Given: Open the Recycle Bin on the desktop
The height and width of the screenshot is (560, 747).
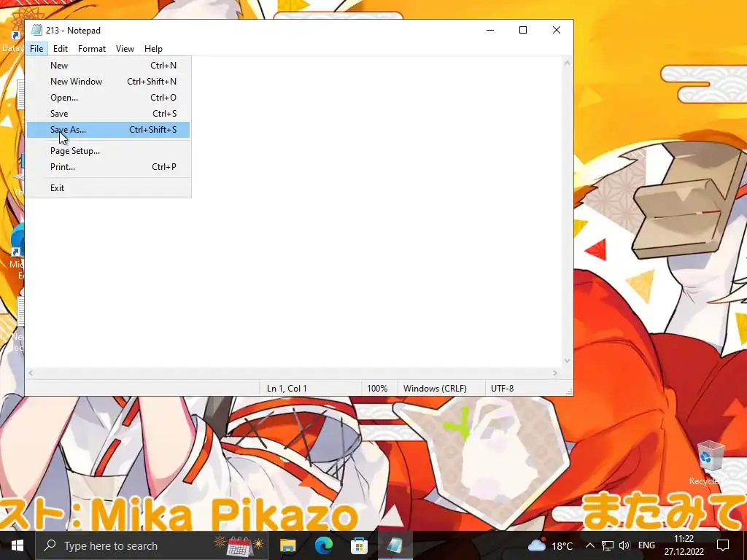Looking at the screenshot, I should 711,463.
